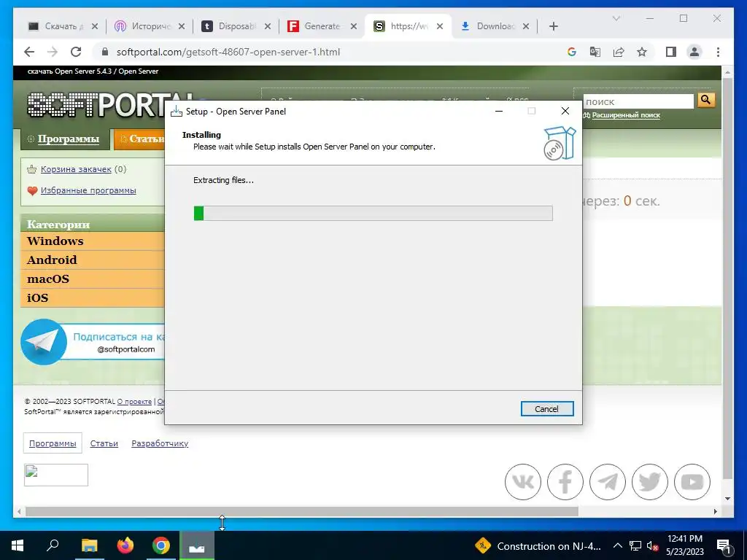This screenshot has height=560, width=747.
Task: Open Избранные программы link
Action: click(x=88, y=190)
